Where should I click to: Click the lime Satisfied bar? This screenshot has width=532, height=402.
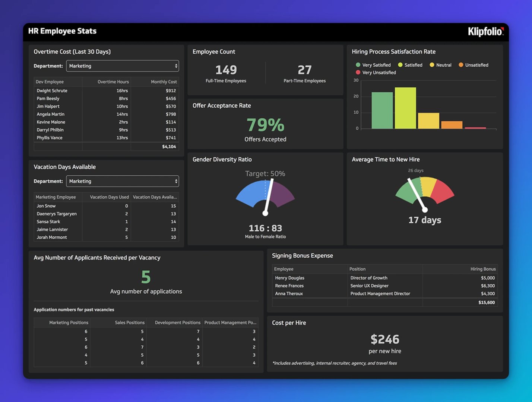405,108
